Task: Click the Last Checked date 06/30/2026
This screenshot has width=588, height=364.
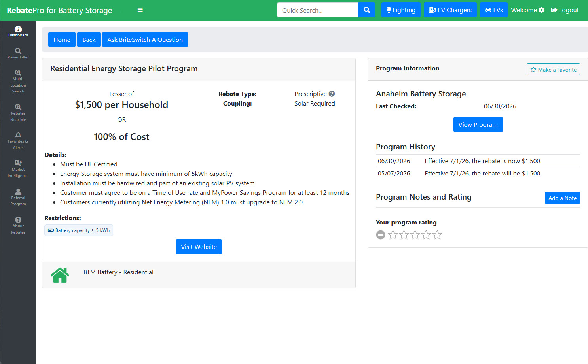Action: pos(500,106)
